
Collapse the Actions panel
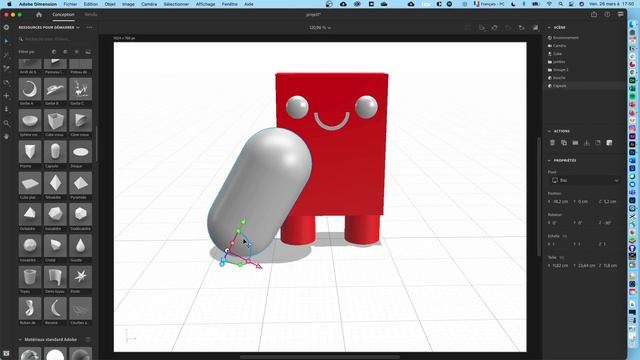pyautogui.click(x=549, y=131)
